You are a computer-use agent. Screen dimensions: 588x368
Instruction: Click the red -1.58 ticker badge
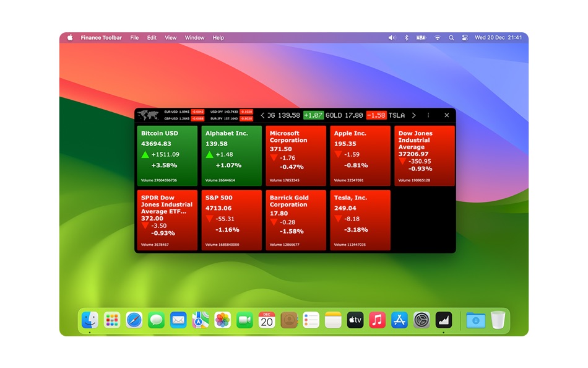(x=376, y=115)
